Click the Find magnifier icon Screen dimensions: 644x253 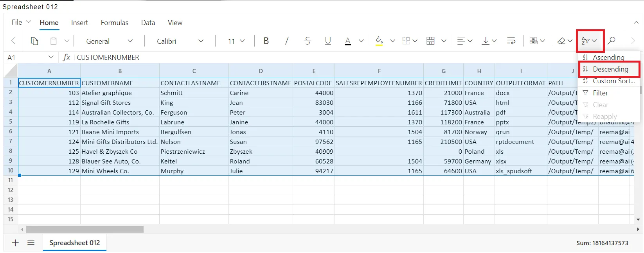[612, 41]
